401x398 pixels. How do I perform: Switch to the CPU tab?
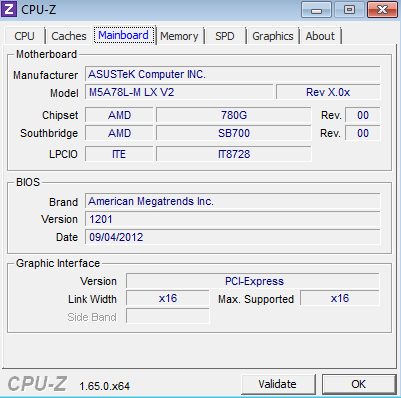coord(24,36)
